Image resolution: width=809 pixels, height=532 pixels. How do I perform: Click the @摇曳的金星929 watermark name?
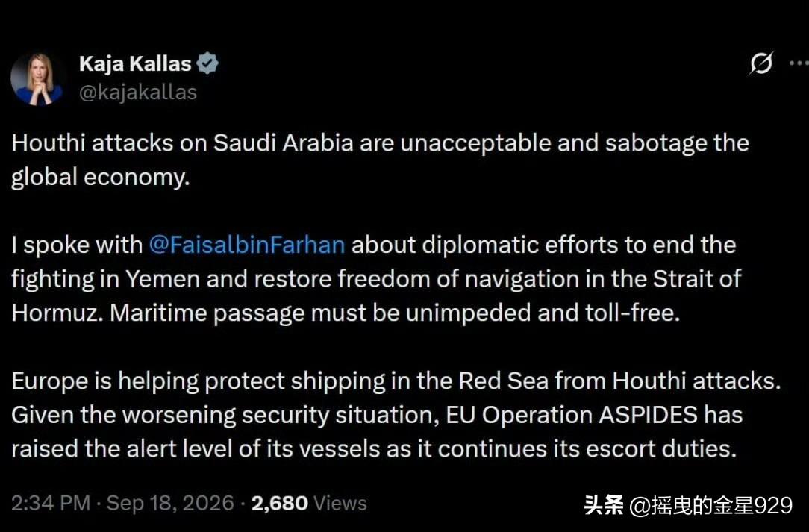point(711,505)
